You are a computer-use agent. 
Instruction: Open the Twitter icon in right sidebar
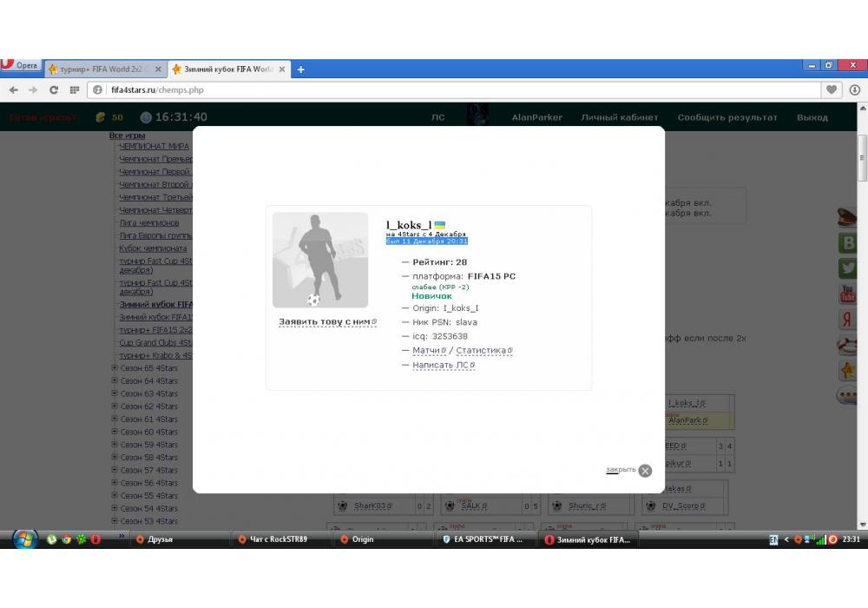coord(847,268)
